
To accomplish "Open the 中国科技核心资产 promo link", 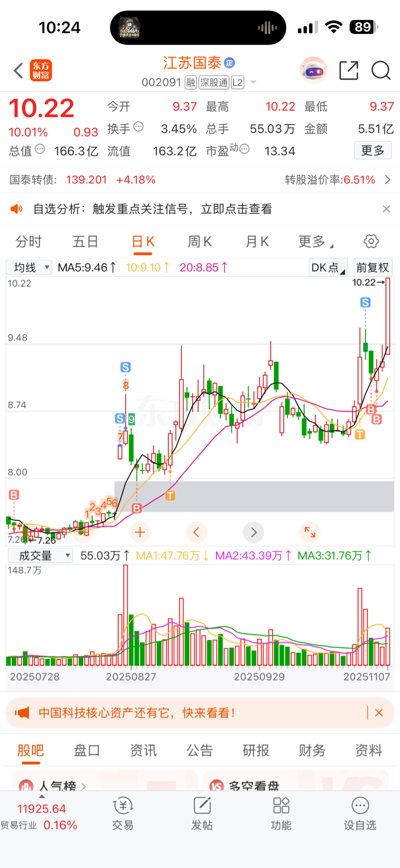I will (x=137, y=713).
